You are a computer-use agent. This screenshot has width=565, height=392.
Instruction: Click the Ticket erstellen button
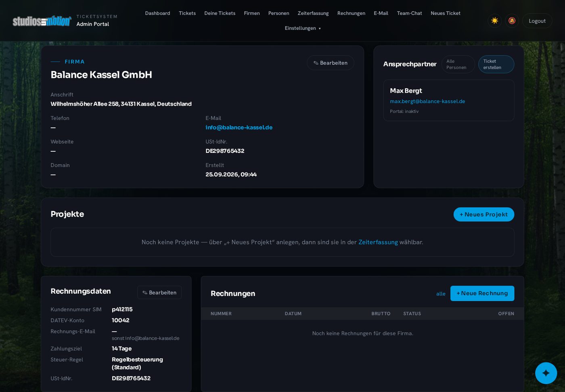(x=496, y=65)
